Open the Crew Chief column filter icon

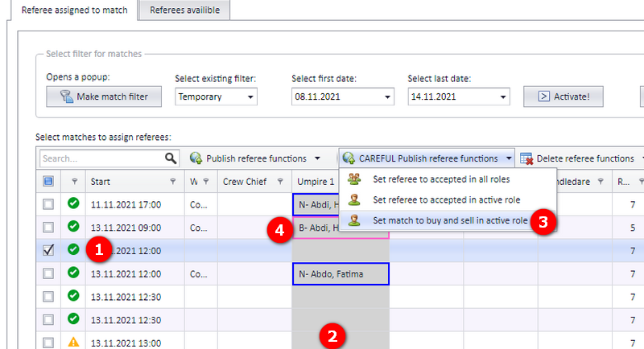280,181
